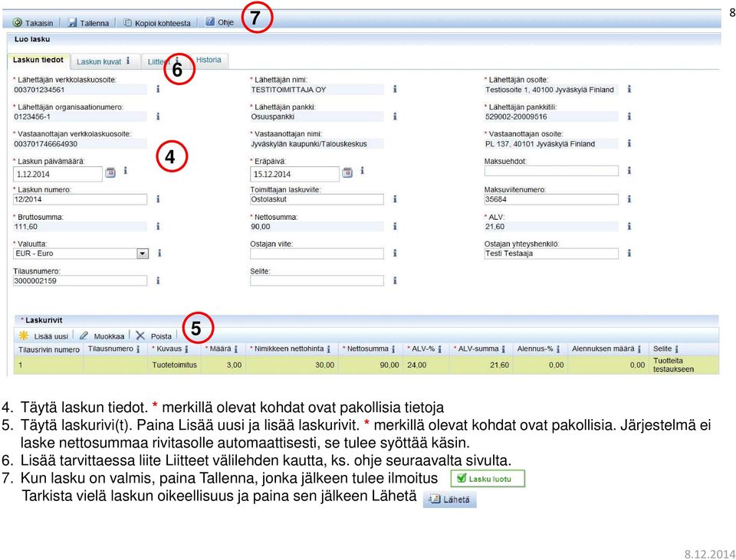
Task: Click Toimittajan laskuviite input field
Action: tap(317, 199)
